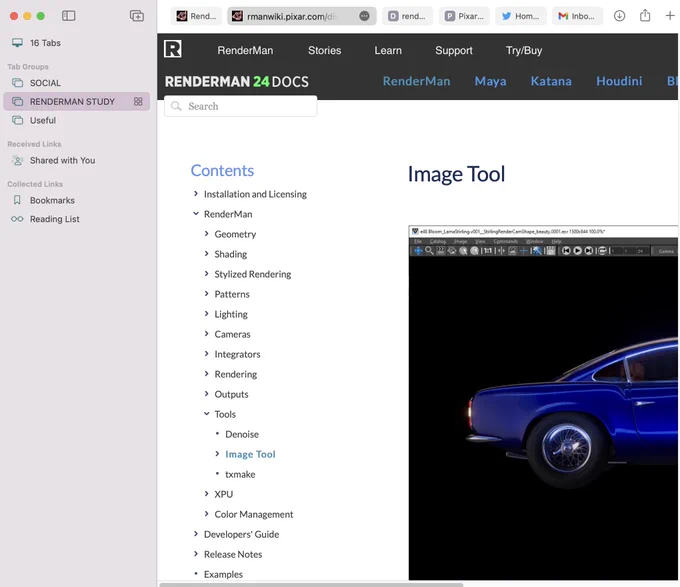Open the Denoise page
Screen dimensions: 680x587
pyautogui.click(x=242, y=434)
